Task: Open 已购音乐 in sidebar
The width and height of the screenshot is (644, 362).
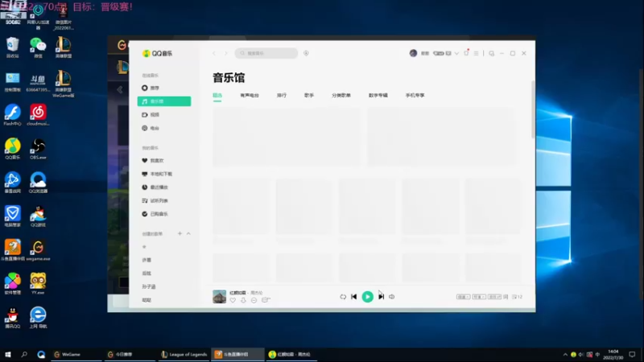Action: click(x=155, y=214)
